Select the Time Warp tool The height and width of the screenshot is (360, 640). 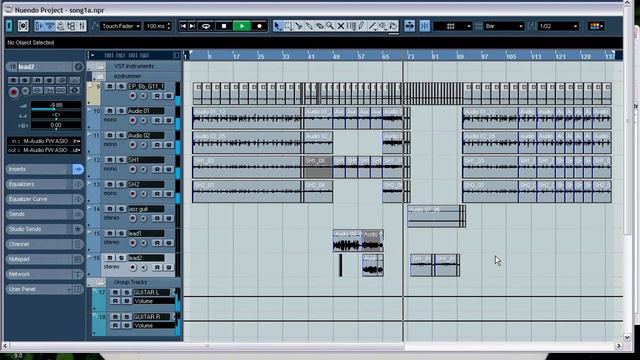(x=351, y=26)
